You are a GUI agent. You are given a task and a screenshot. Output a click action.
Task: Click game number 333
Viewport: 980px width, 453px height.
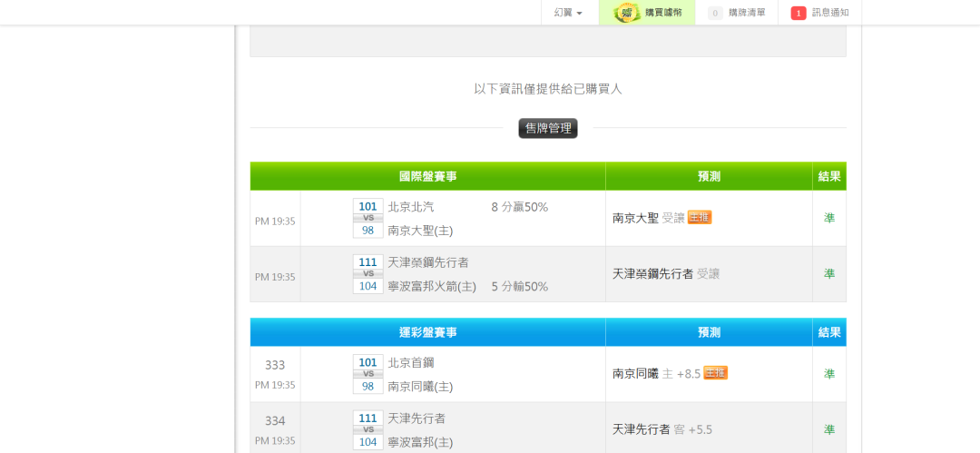[275, 365]
